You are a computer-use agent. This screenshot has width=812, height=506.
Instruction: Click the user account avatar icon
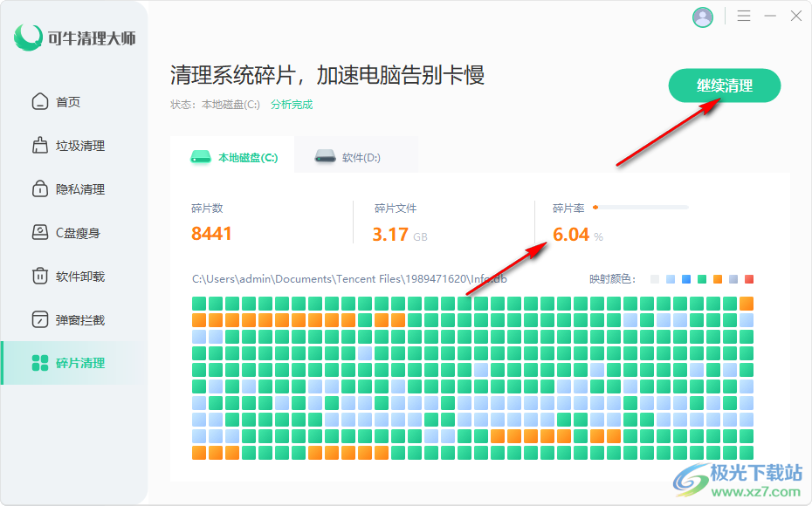(x=702, y=17)
